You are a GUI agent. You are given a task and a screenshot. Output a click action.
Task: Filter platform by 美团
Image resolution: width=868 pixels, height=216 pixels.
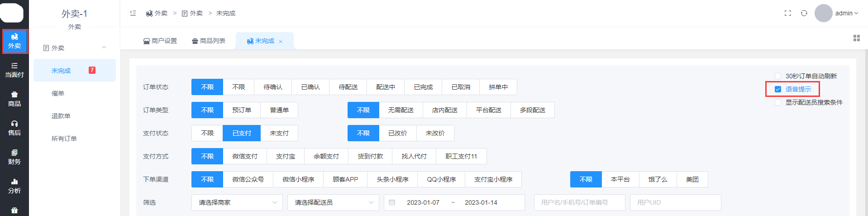pyautogui.click(x=692, y=179)
